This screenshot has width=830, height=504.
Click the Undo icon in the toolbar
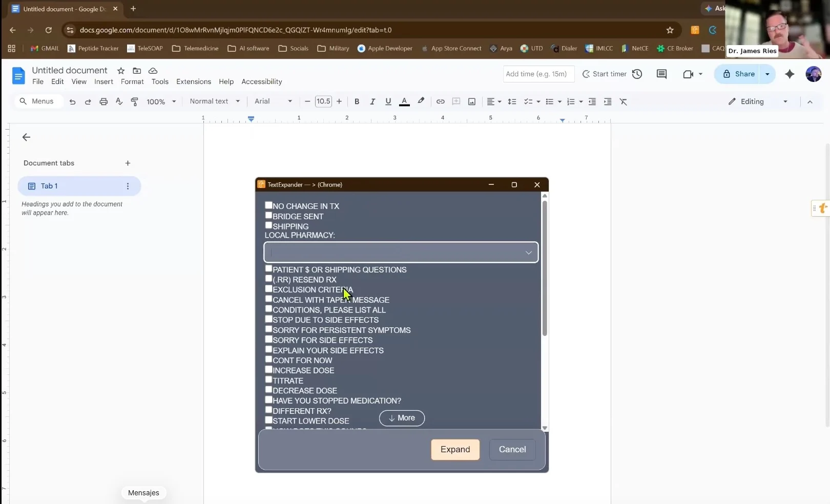pos(72,101)
